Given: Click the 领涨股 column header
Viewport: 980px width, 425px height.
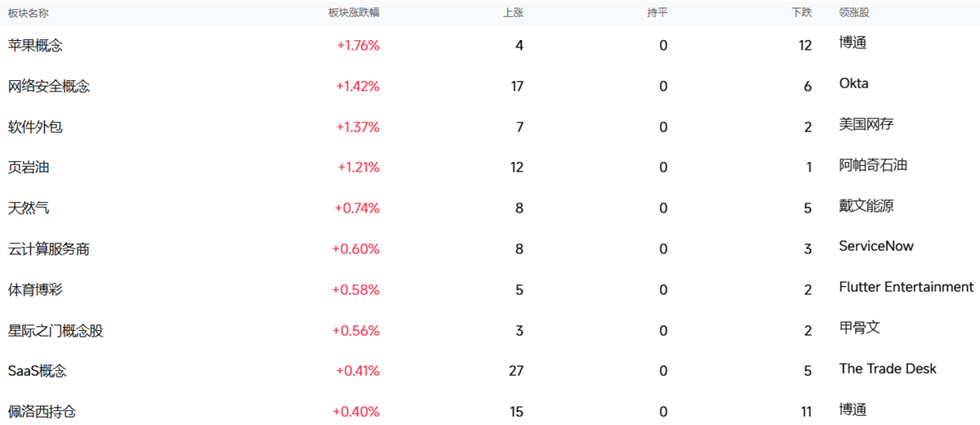Looking at the screenshot, I should click(x=854, y=12).
